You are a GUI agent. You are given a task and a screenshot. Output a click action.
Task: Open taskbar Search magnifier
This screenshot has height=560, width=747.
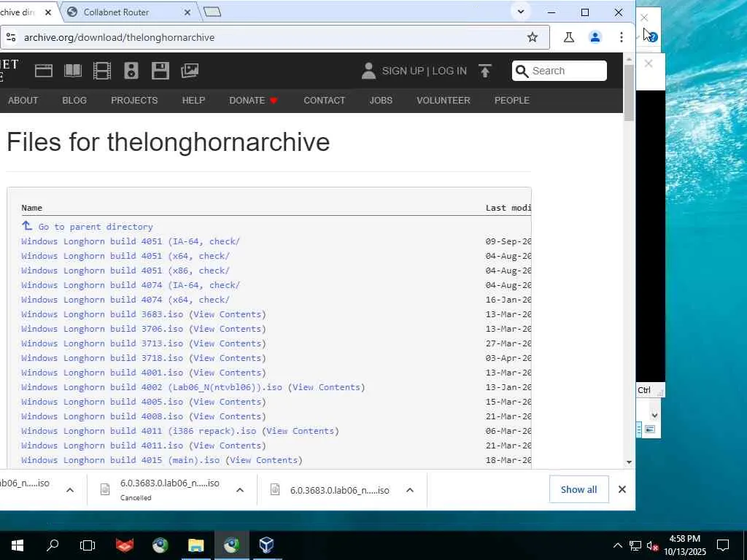coord(53,545)
